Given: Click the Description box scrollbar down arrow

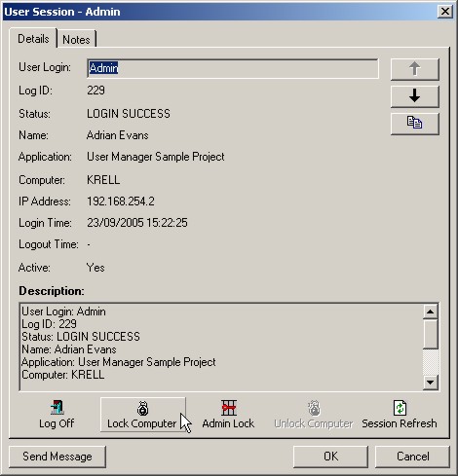Looking at the screenshot, I should 431,383.
